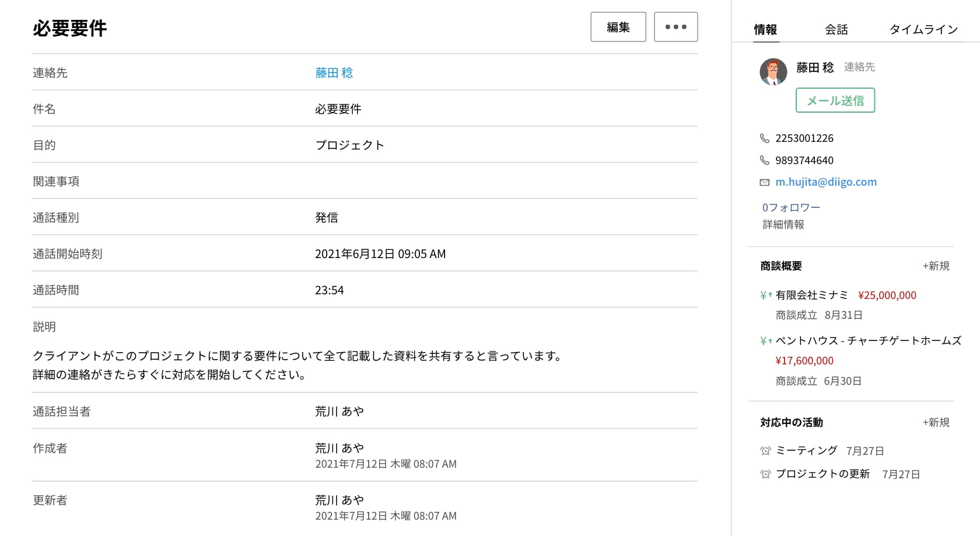
Task: Click 荒川 あや in the 更新者 row
Action: click(x=339, y=500)
